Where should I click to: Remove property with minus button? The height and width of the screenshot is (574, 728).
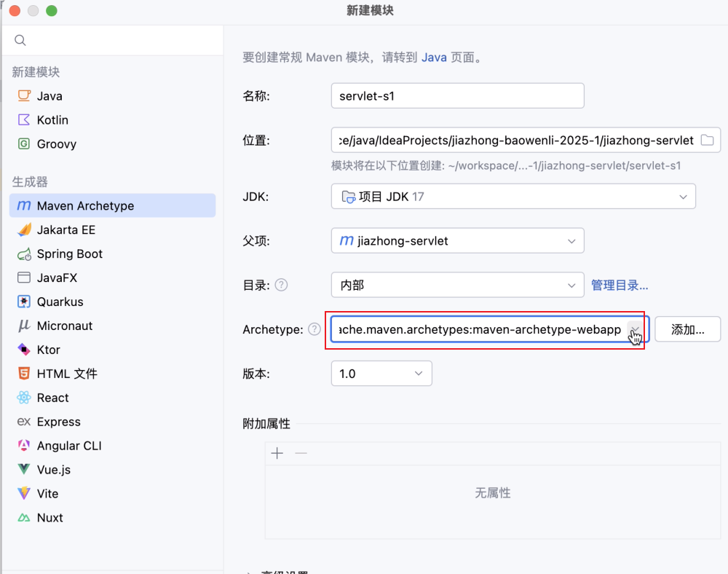point(301,453)
